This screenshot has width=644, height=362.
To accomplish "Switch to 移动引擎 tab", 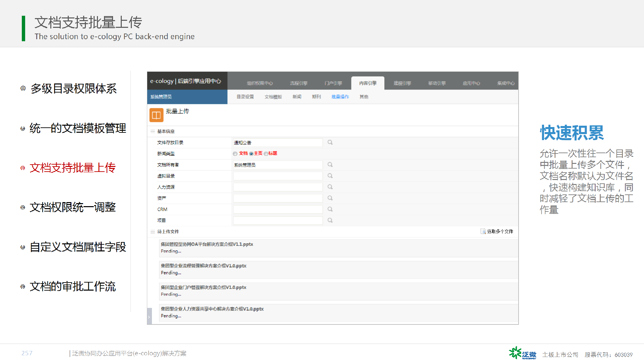I will tap(437, 83).
